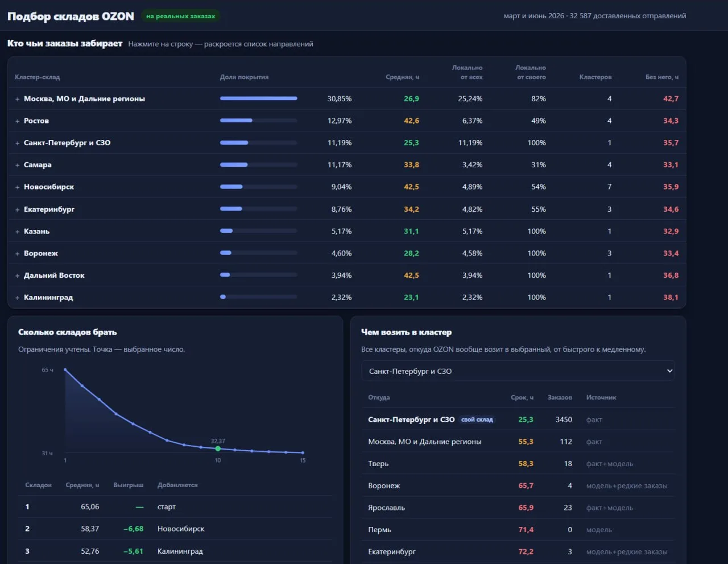The image size is (728, 564).
Task: Select the Новосибирск row in warehouses table
Action: [176, 529]
